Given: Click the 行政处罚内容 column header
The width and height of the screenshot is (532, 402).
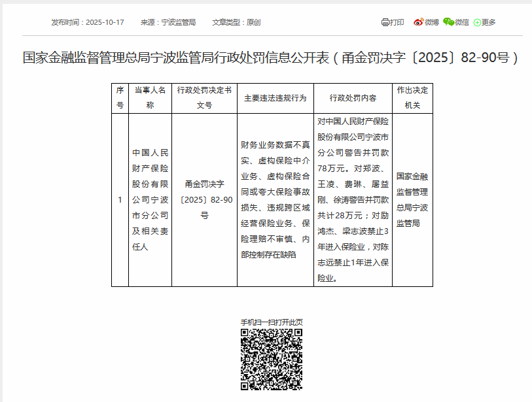Looking at the screenshot, I should 353,98.
